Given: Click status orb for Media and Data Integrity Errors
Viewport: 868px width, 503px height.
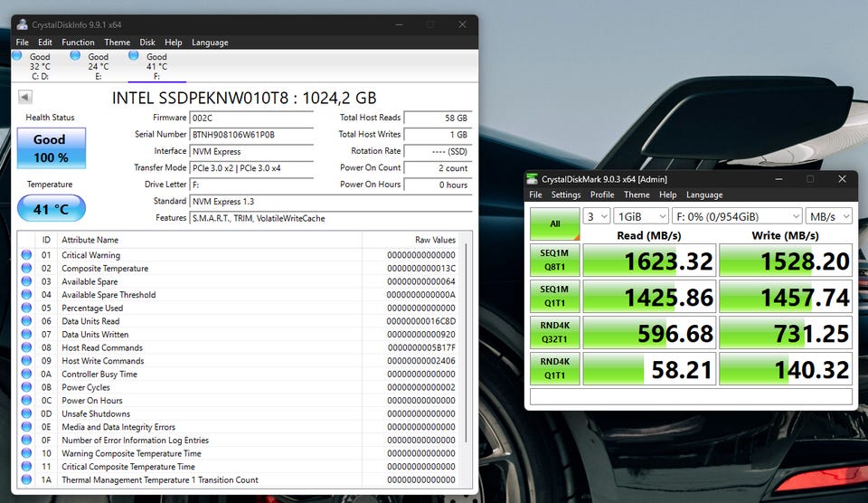Looking at the screenshot, I should tap(26, 427).
